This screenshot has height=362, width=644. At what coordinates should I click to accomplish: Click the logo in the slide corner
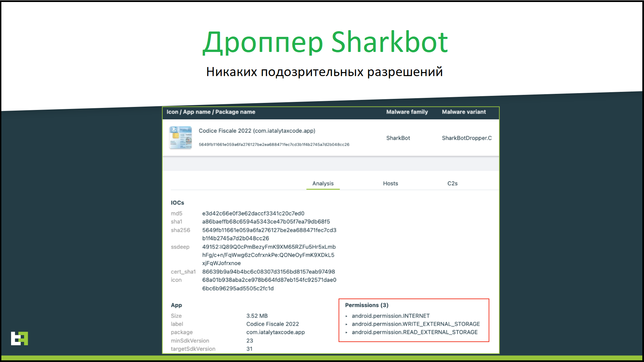pos(19,338)
